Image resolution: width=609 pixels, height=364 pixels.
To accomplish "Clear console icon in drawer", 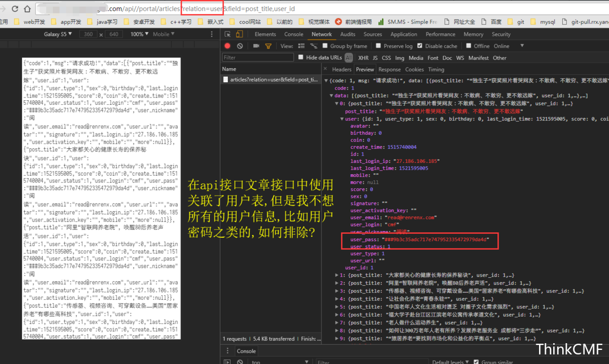I will (x=240, y=362).
